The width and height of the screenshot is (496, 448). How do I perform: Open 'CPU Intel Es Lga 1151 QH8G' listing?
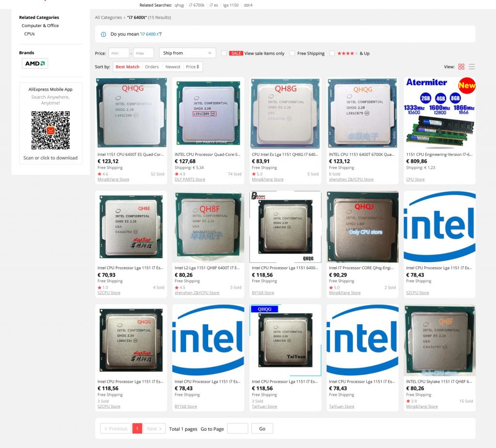(x=285, y=154)
